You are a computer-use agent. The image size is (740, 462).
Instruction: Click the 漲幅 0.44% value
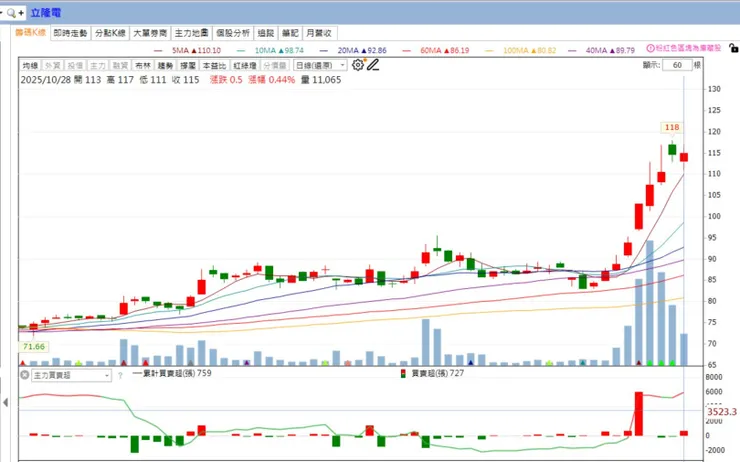272,80
